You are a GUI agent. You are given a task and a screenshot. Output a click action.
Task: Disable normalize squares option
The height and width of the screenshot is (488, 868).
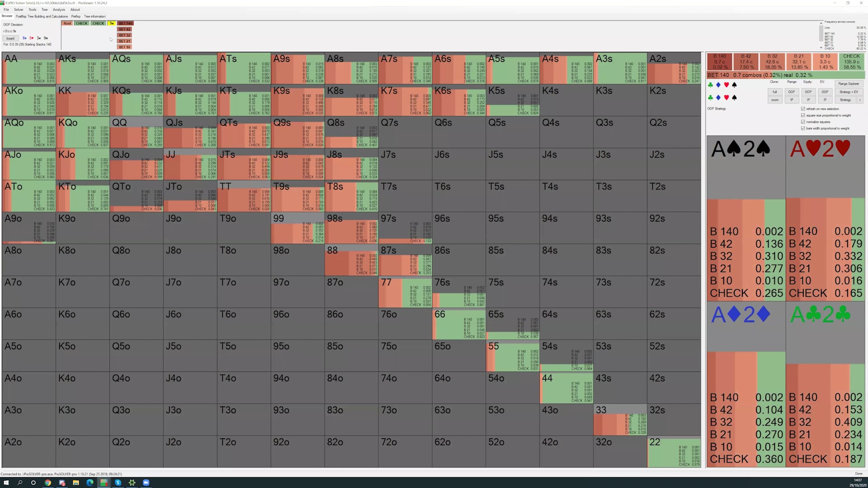[x=803, y=122]
